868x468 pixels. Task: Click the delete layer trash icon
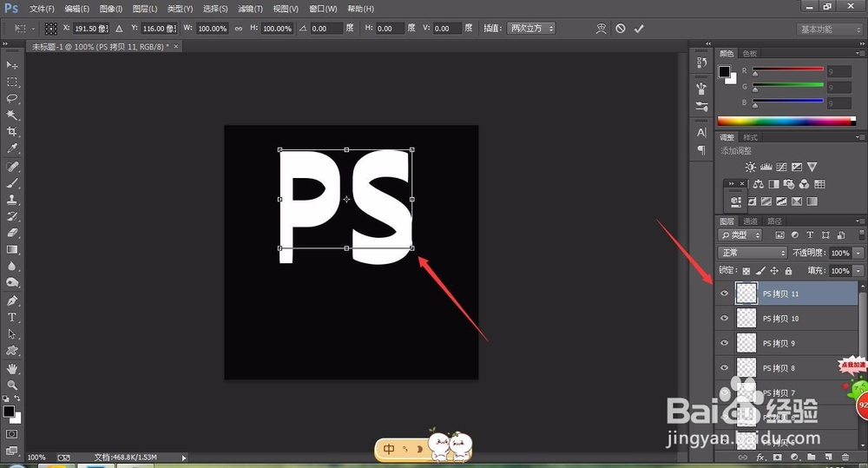(845, 458)
